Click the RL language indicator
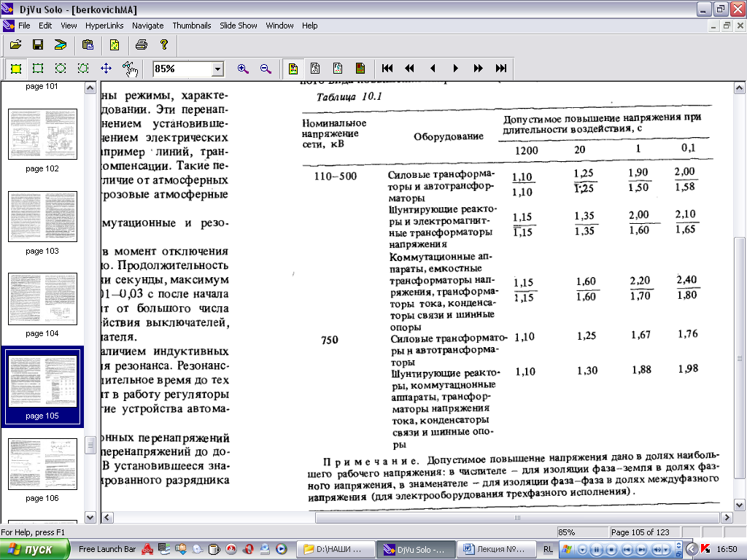The image size is (747, 560). click(x=548, y=550)
